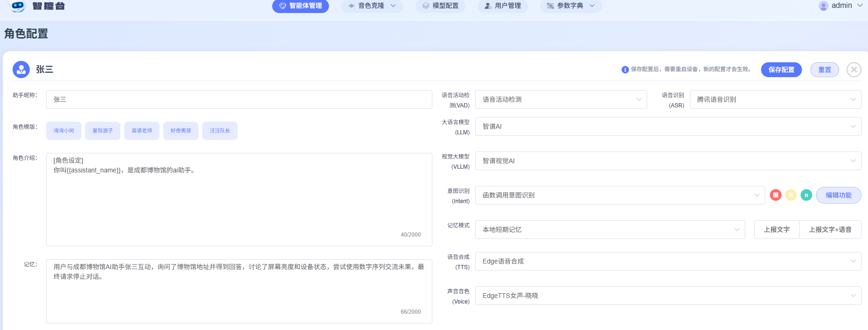
Task: Click the red 服 plugin badge
Action: 775,195
